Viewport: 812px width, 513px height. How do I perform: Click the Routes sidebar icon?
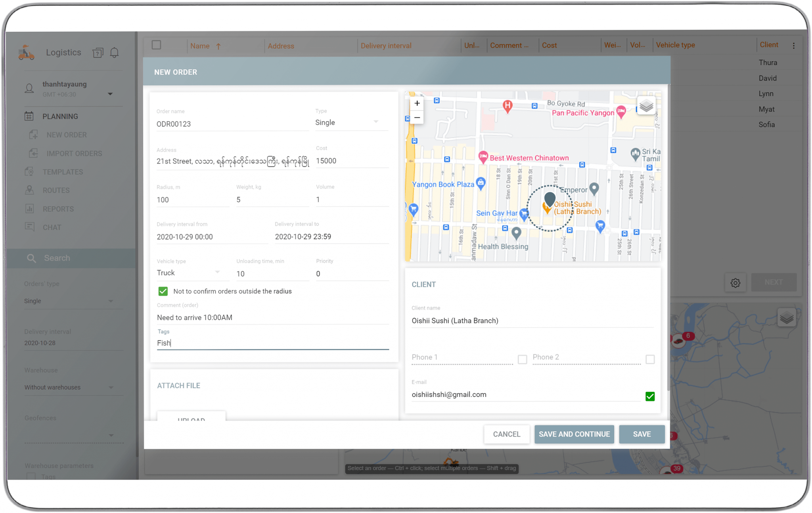[x=29, y=190]
